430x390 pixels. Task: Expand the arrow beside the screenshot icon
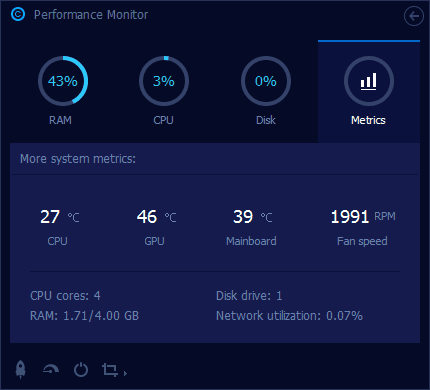(x=125, y=373)
